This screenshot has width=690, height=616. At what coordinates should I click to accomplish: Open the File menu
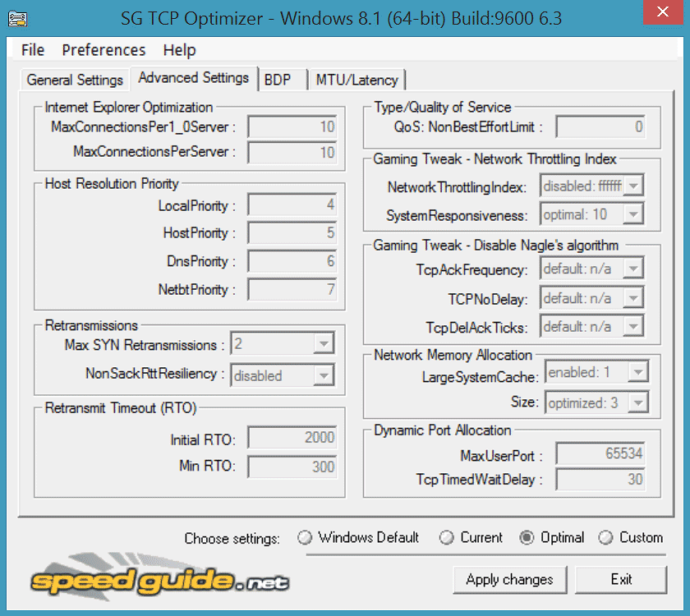[x=33, y=50]
